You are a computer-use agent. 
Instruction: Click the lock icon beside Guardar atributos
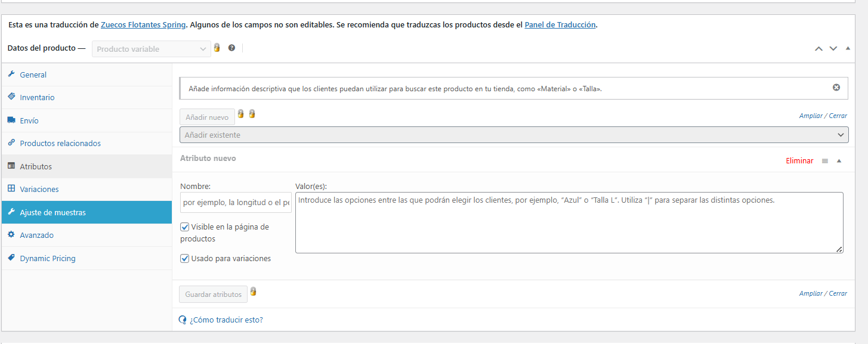pyautogui.click(x=253, y=292)
